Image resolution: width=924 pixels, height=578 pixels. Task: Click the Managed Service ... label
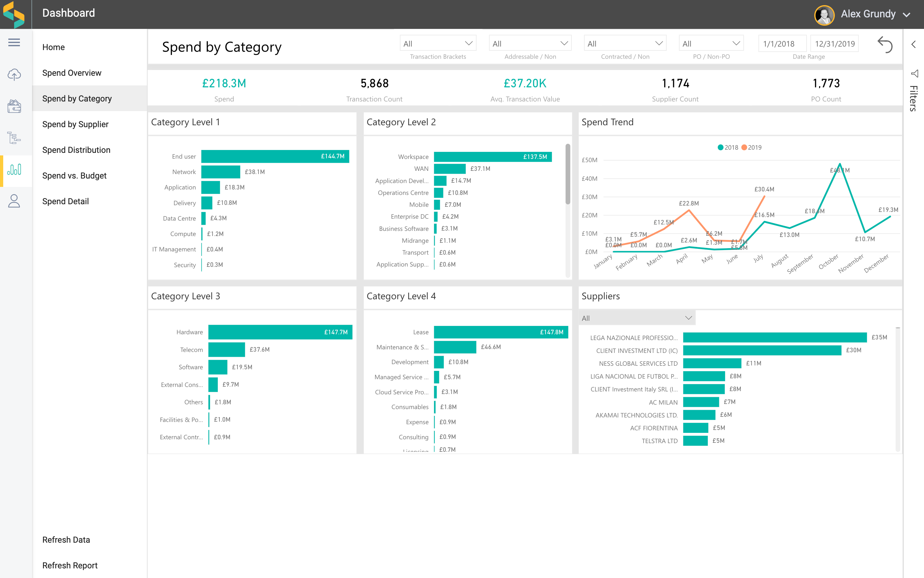coord(401,377)
